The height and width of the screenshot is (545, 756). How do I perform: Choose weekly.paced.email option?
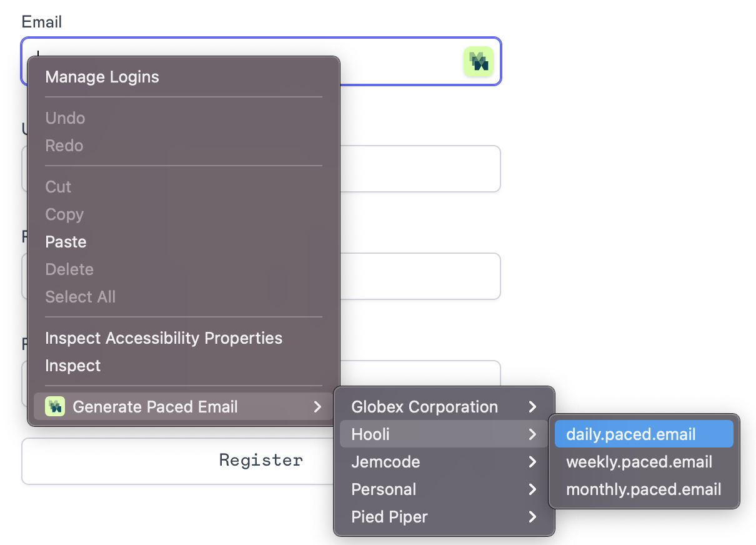639,461
